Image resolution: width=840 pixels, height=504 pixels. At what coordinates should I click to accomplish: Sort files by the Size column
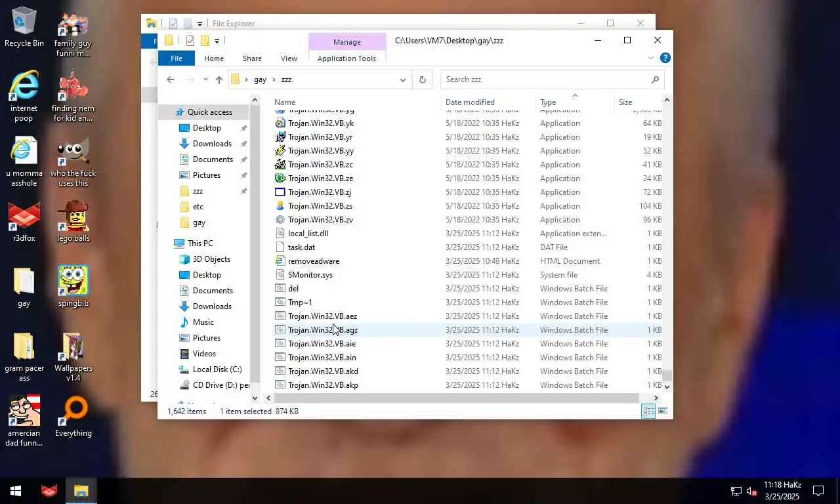[638, 102]
